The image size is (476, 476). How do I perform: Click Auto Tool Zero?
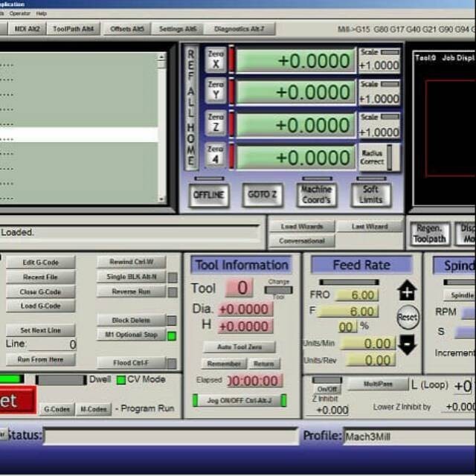click(239, 347)
